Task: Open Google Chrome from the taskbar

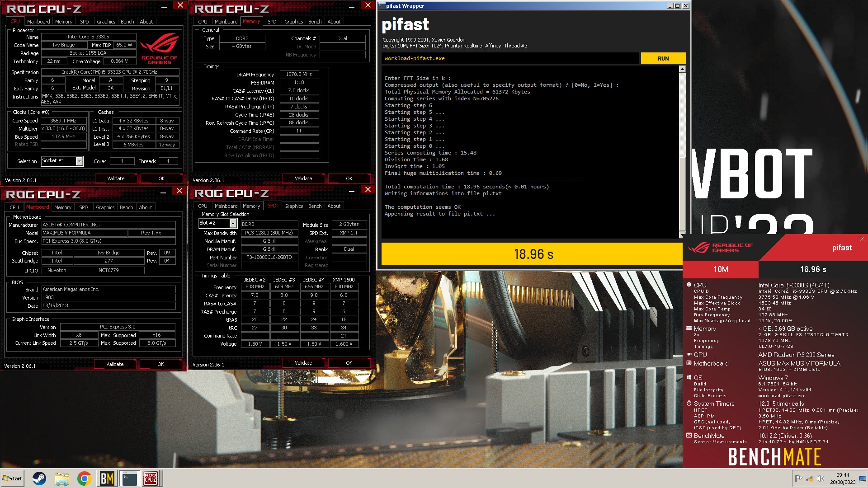Action: 84,479
